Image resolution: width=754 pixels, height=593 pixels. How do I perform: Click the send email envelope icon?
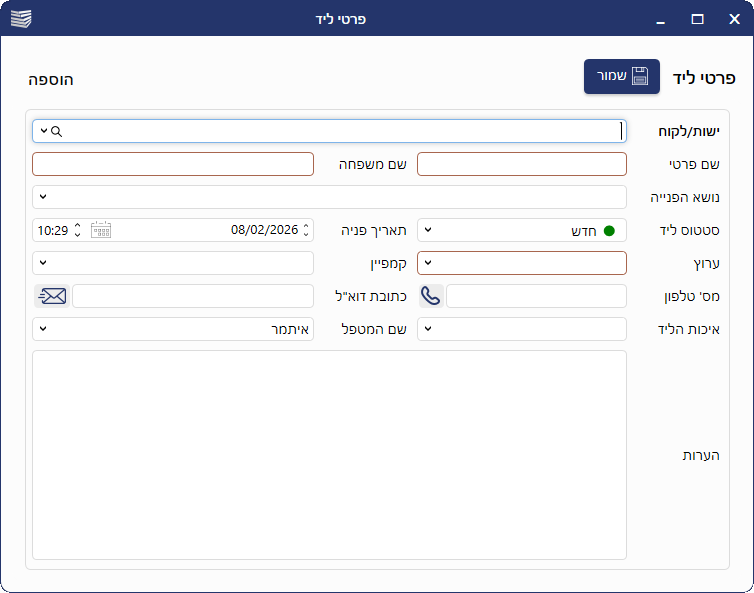(x=52, y=296)
